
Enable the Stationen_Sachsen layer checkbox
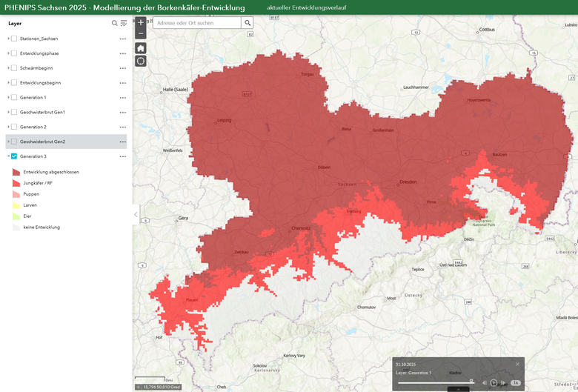[14, 39]
